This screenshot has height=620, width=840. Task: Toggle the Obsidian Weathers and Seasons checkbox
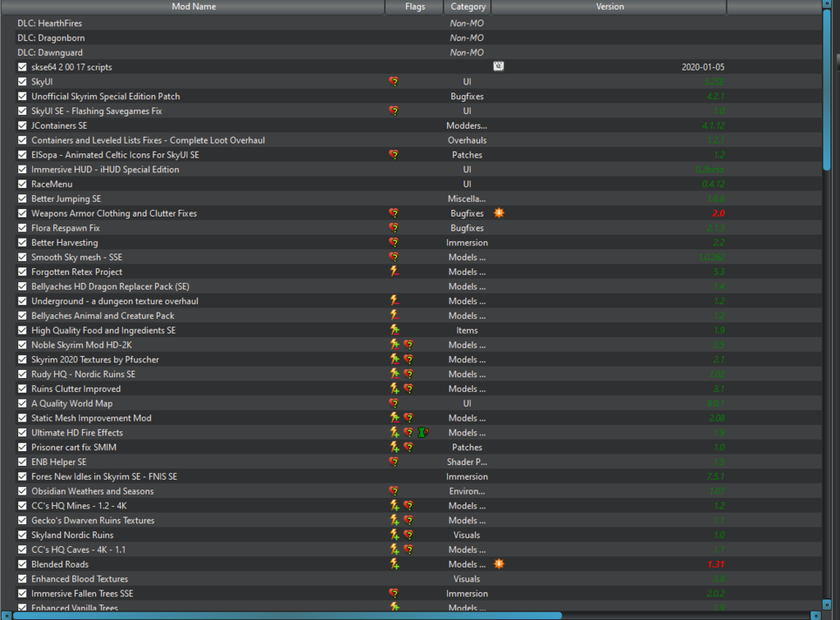23,491
